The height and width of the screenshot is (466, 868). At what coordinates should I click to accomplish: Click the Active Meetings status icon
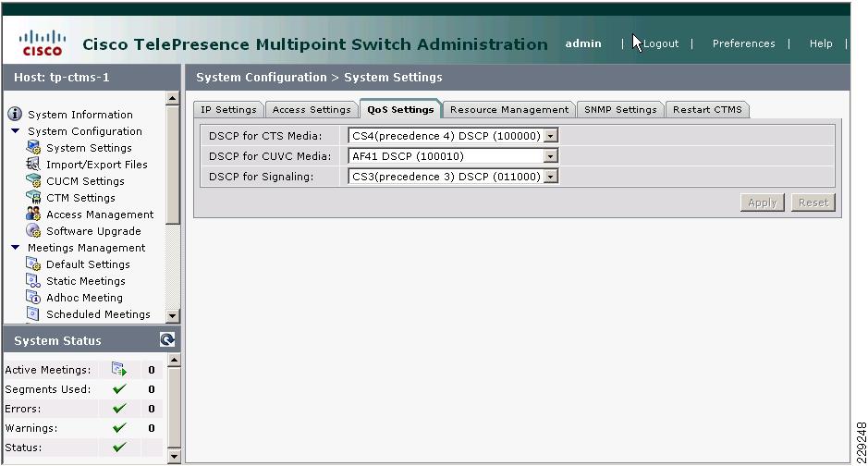click(119, 369)
